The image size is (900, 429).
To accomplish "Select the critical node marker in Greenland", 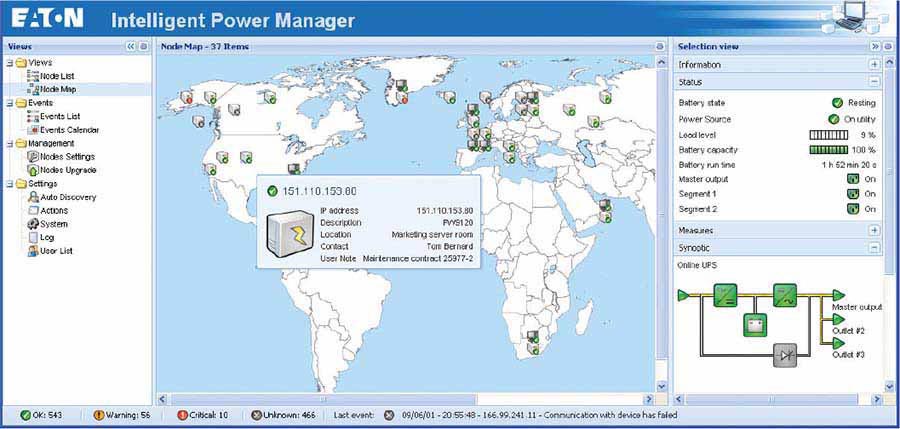I will [x=402, y=98].
